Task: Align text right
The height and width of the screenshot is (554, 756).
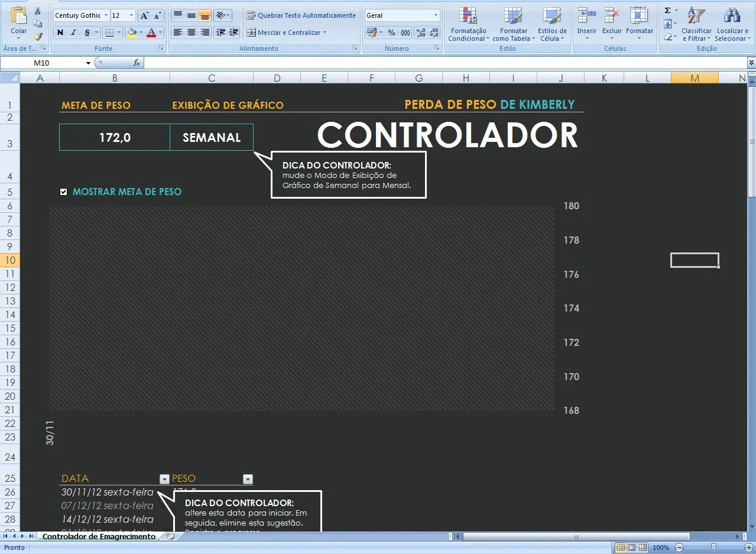Action: point(205,33)
